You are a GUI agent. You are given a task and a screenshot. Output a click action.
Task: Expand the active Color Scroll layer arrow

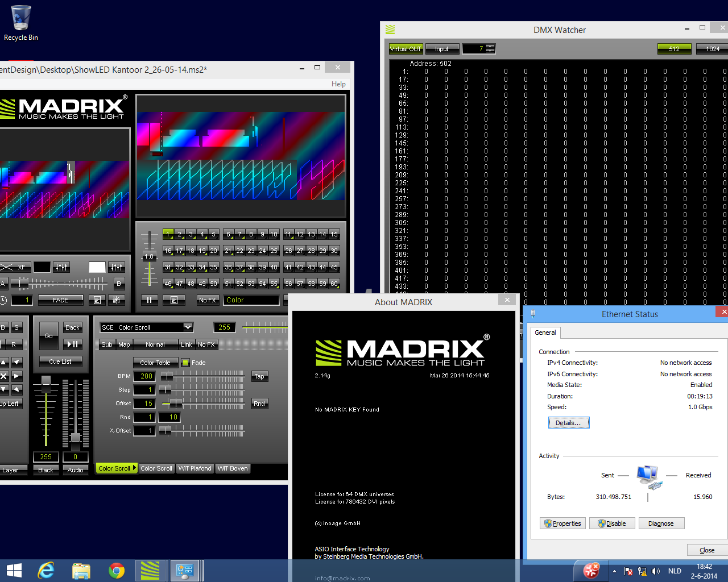135,468
